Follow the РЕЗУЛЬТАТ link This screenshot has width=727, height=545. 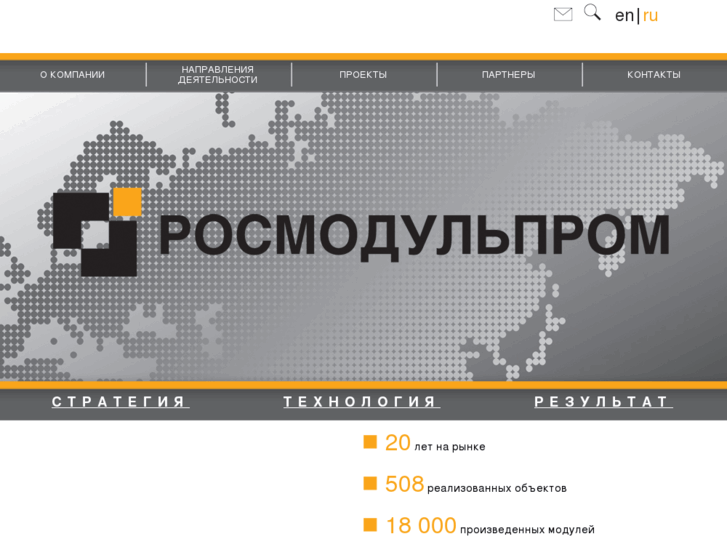(603, 402)
